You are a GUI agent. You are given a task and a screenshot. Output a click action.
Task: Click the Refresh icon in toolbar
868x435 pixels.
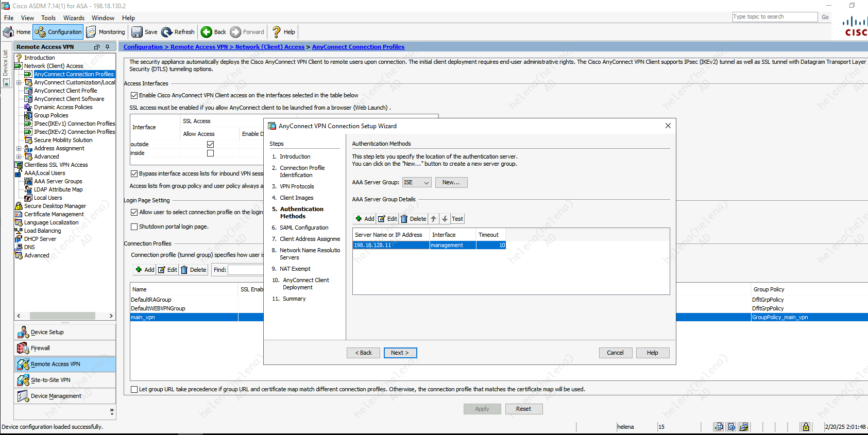point(167,32)
